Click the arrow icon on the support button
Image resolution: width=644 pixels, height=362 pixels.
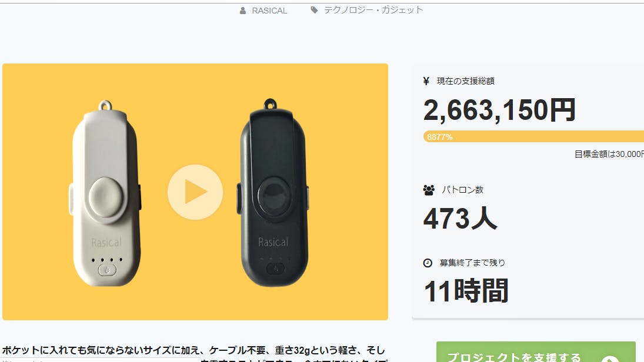pyautogui.click(x=610, y=358)
